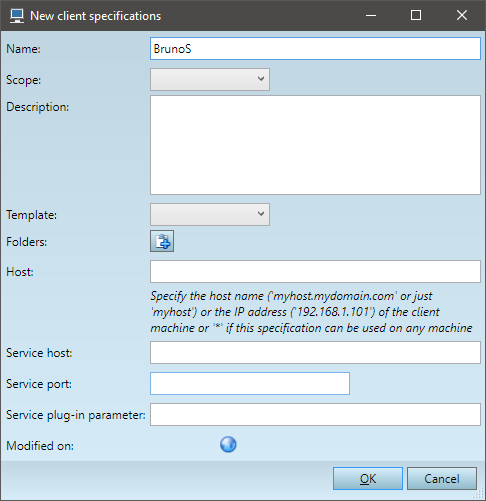Click the Cancel button
486x501 pixels.
click(x=442, y=479)
